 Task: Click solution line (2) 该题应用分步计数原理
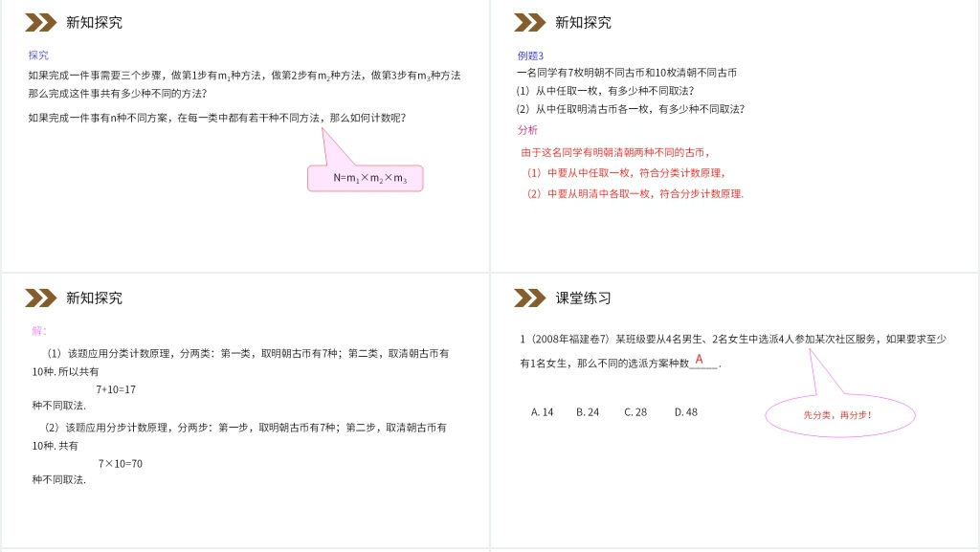click(246, 428)
